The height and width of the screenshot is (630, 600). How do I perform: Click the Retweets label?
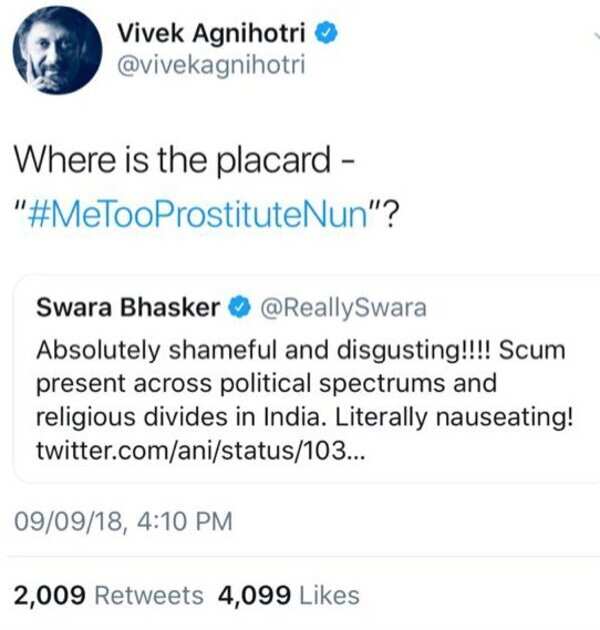(x=147, y=595)
